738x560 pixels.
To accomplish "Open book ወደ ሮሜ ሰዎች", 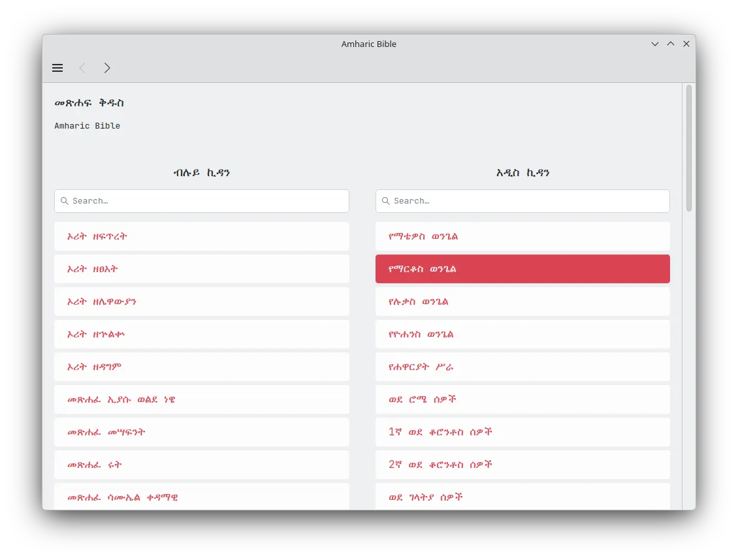I will pos(522,399).
